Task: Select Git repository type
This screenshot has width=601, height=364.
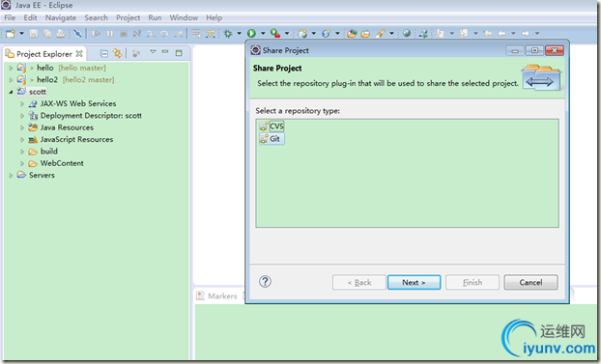Action: coord(272,139)
